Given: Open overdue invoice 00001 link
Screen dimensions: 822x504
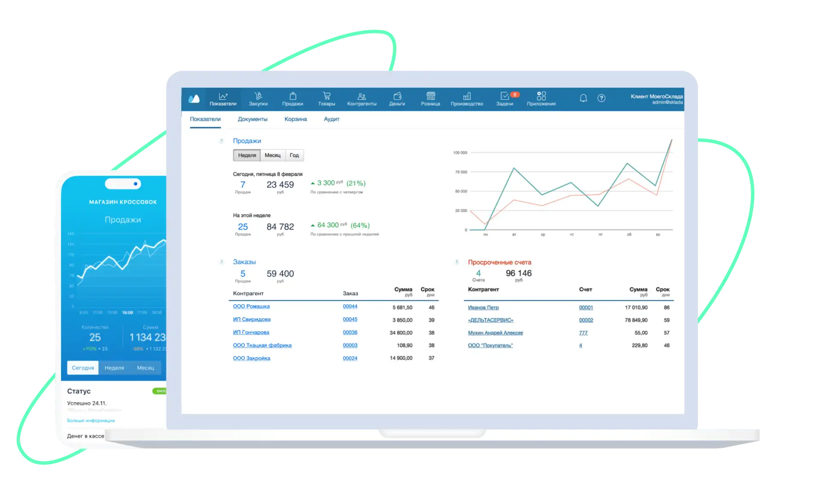Looking at the screenshot, I should 586,307.
